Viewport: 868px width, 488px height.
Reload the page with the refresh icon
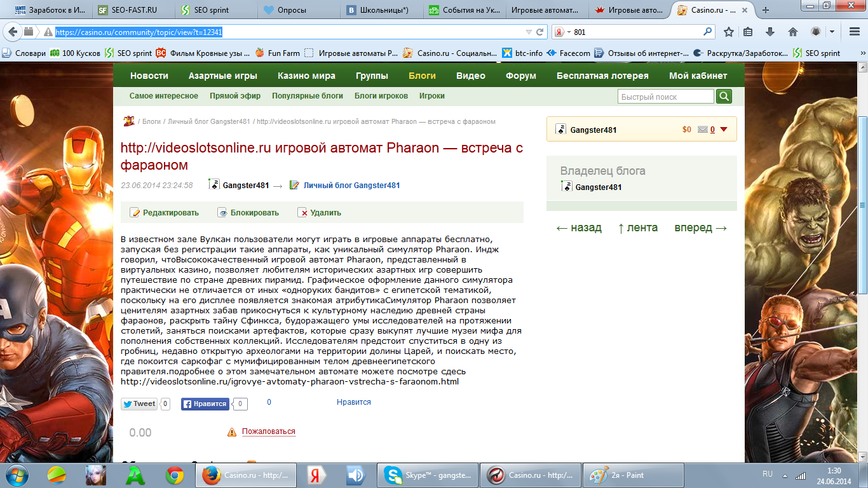coord(540,32)
